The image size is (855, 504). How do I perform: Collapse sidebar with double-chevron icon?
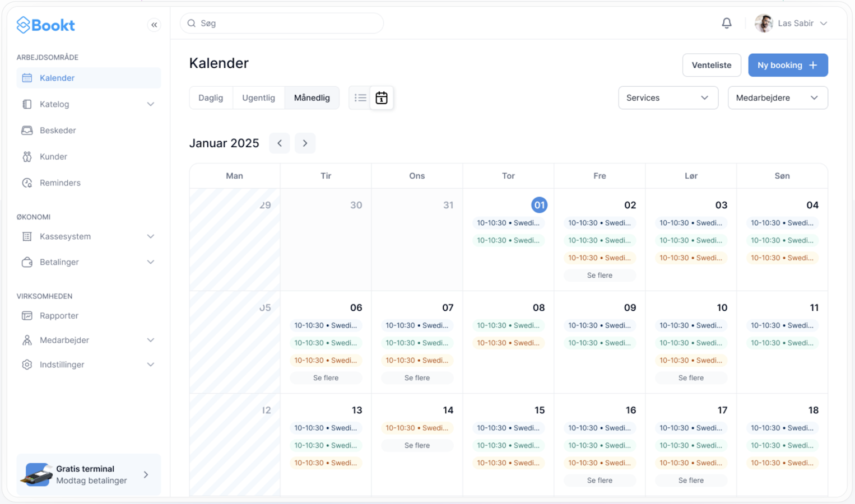(x=154, y=25)
